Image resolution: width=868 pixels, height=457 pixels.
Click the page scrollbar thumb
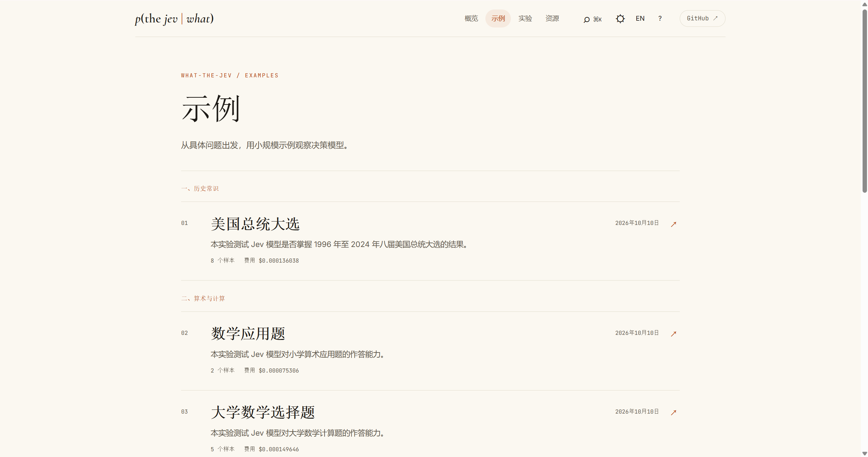(865, 101)
